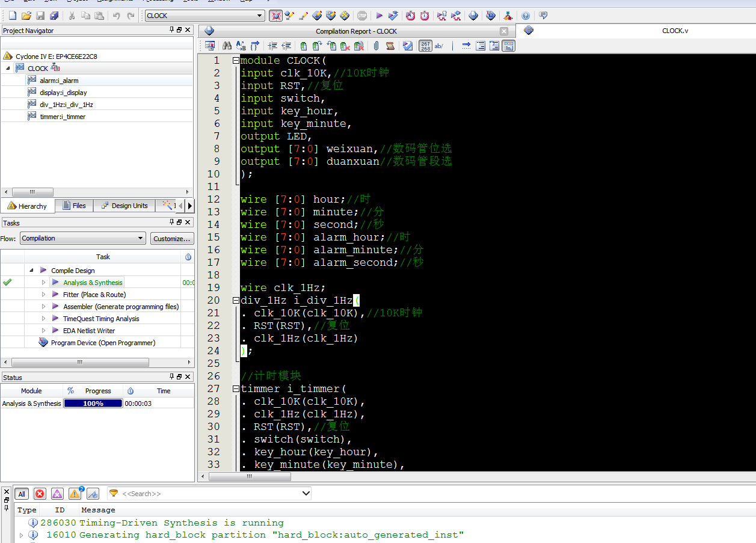This screenshot has width=756, height=543.
Task: Click the Help question mark icon
Action: click(x=526, y=16)
